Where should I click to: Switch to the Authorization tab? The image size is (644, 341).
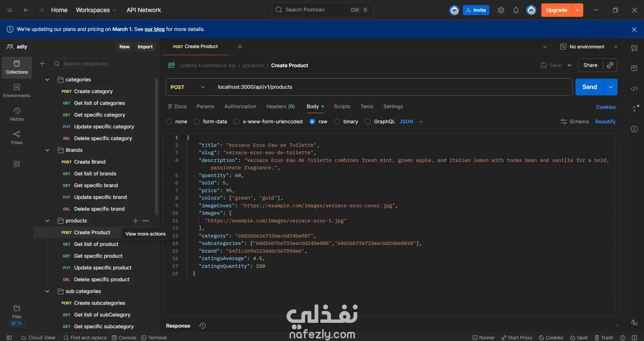click(x=240, y=106)
